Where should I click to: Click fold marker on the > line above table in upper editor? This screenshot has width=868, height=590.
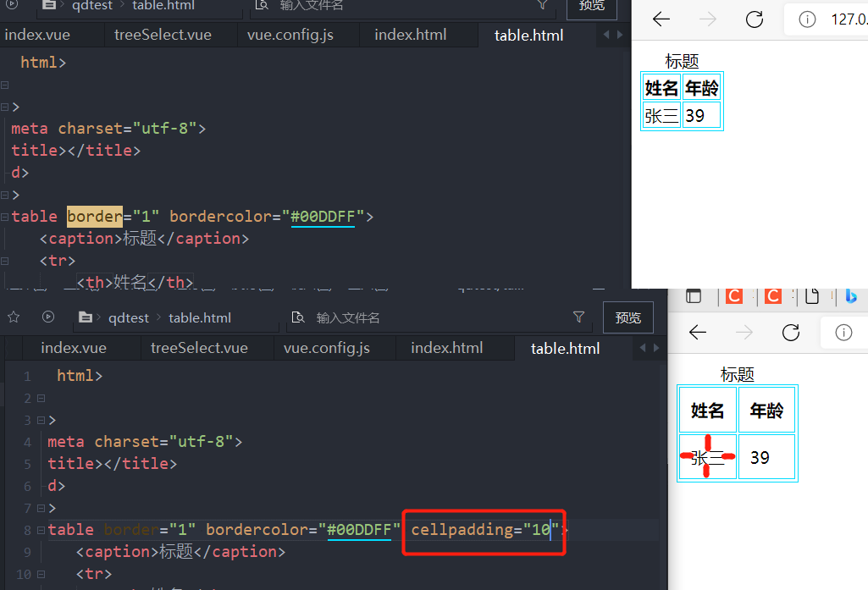point(4,195)
